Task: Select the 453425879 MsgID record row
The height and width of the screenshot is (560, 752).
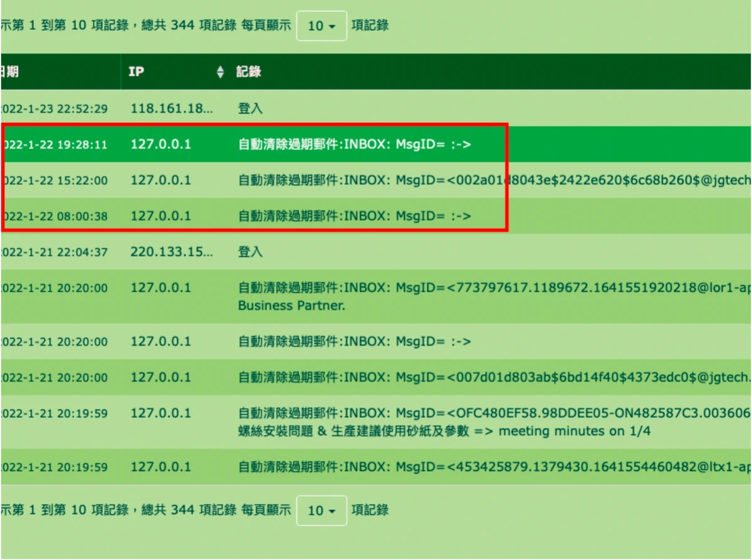Action: (x=376, y=467)
